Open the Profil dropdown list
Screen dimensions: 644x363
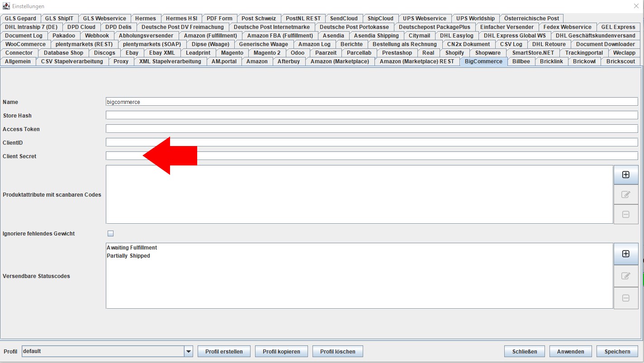coord(189,351)
